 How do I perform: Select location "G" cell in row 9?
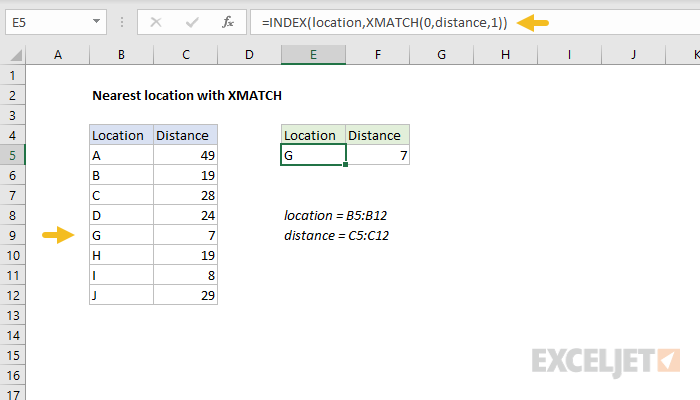121,236
